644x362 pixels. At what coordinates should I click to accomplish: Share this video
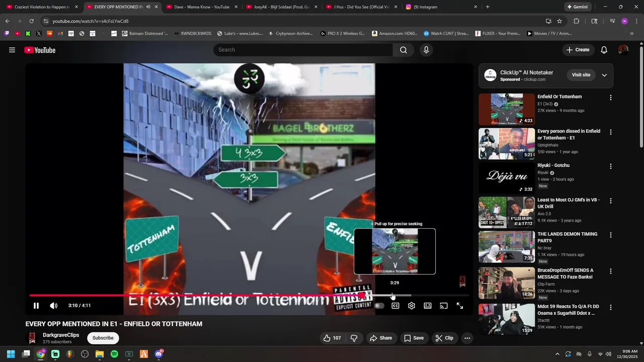381,338
